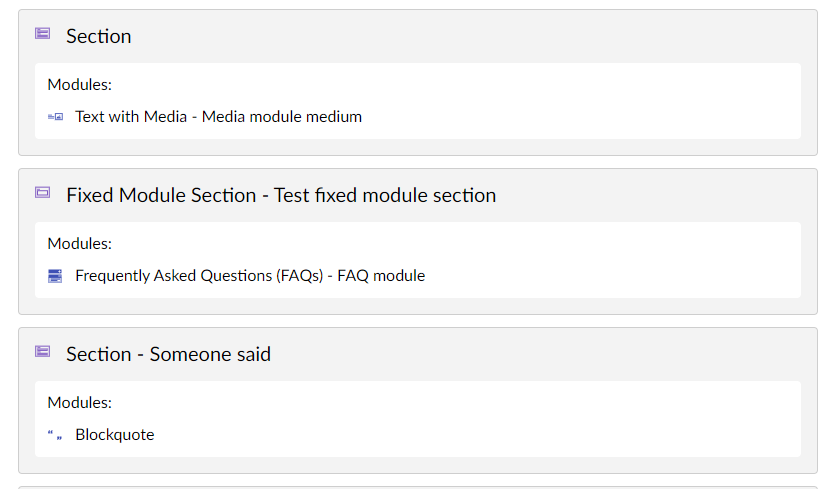
Task: Click the Text with Media module icon
Action: click(56, 116)
